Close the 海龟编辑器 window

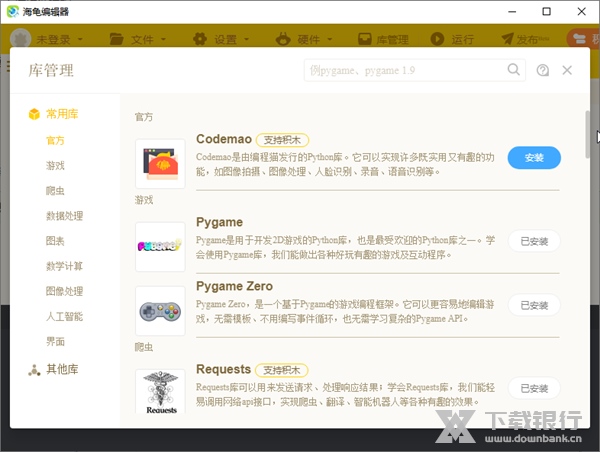[582, 11]
